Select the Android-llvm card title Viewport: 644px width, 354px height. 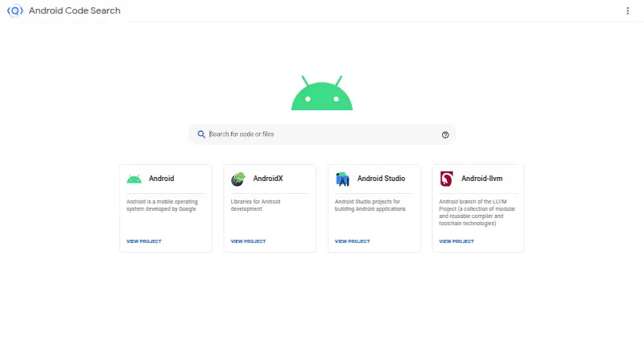[x=481, y=179]
